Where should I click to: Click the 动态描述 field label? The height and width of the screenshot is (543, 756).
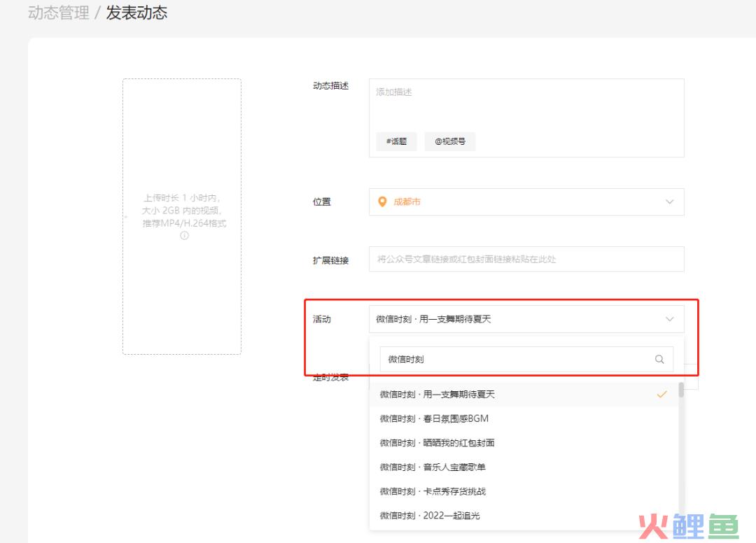[x=330, y=86]
